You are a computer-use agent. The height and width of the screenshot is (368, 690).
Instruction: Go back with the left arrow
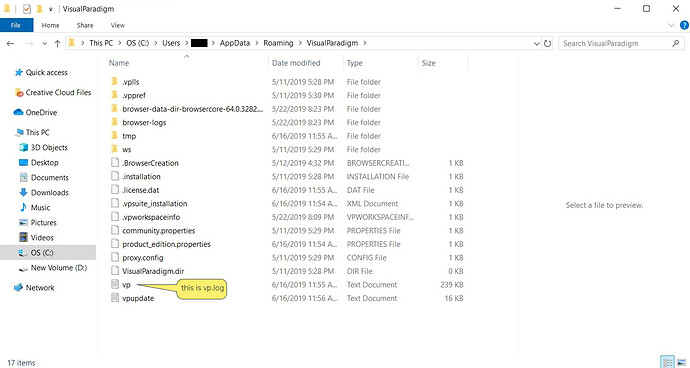click(10, 43)
